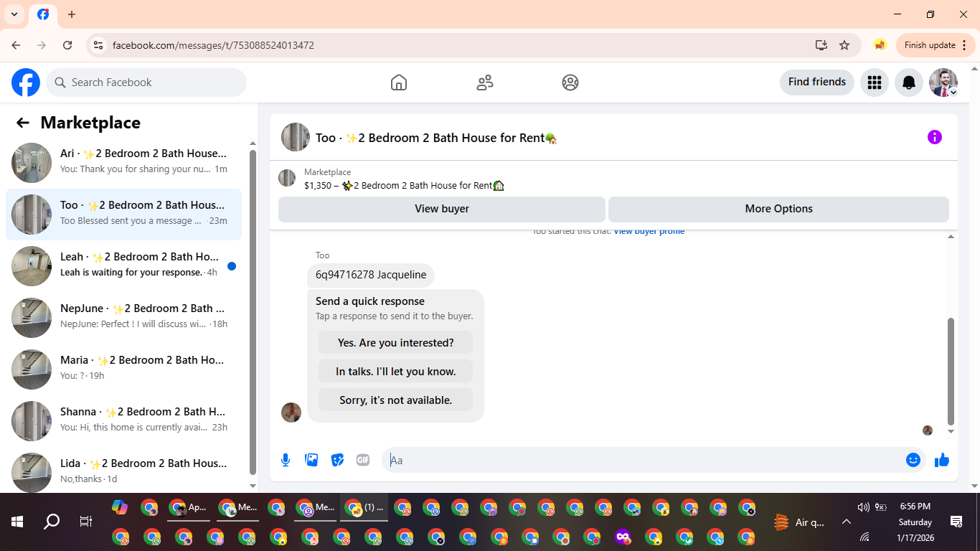Screen dimensions: 980x551
Task: Bookmark this page with the star icon
Action: click(x=844, y=45)
